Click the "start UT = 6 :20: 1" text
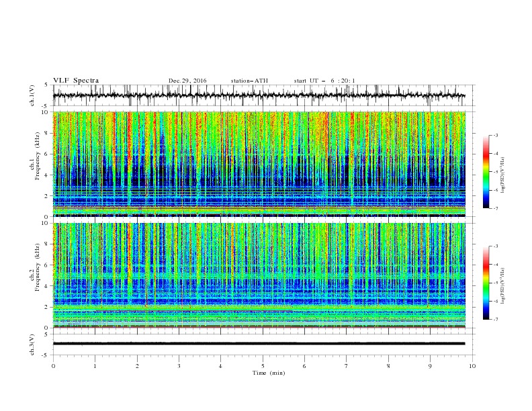Viewport: 532px width, 411px height. pyautogui.click(x=324, y=81)
